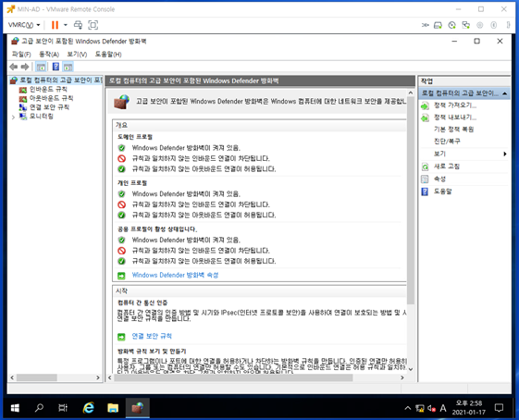This screenshot has width=519, height=420.
Task: Select 아웃바운드 규칙 in the tree
Action: (51, 98)
